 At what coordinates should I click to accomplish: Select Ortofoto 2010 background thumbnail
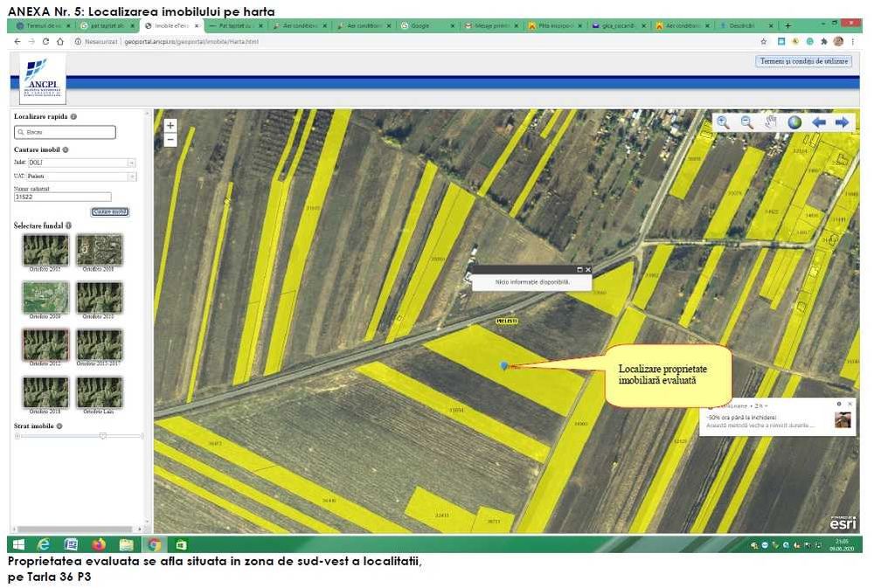[x=100, y=298]
